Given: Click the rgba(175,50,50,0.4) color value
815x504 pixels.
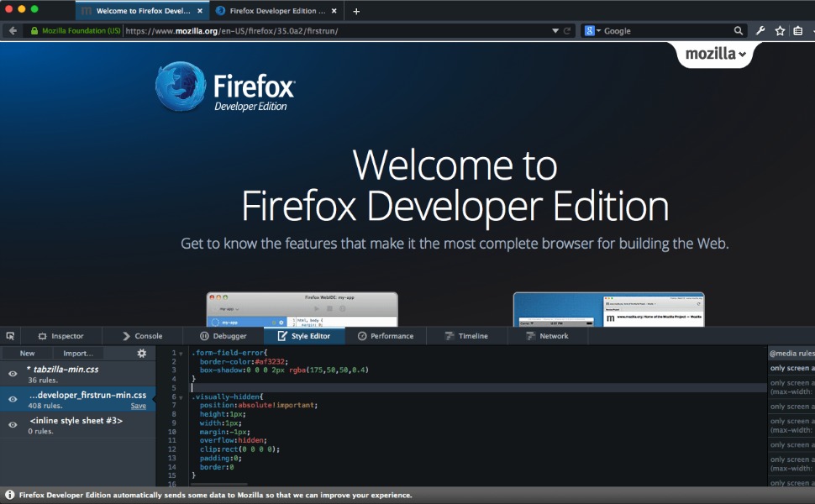Looking at the screenshot, I should coord(329,370).
